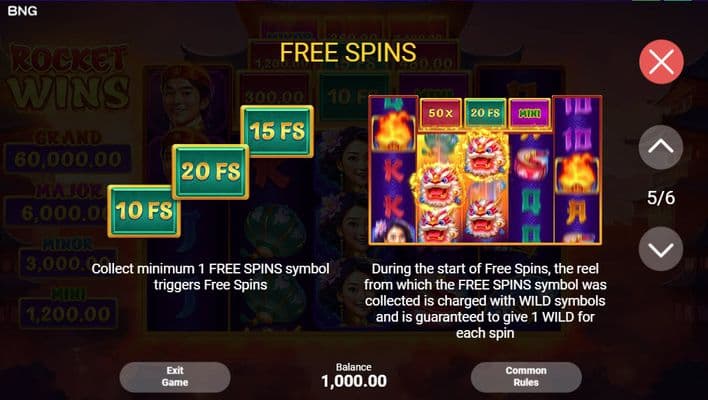
Task: Click the free spins reel preview image
Action: (485, 170)
